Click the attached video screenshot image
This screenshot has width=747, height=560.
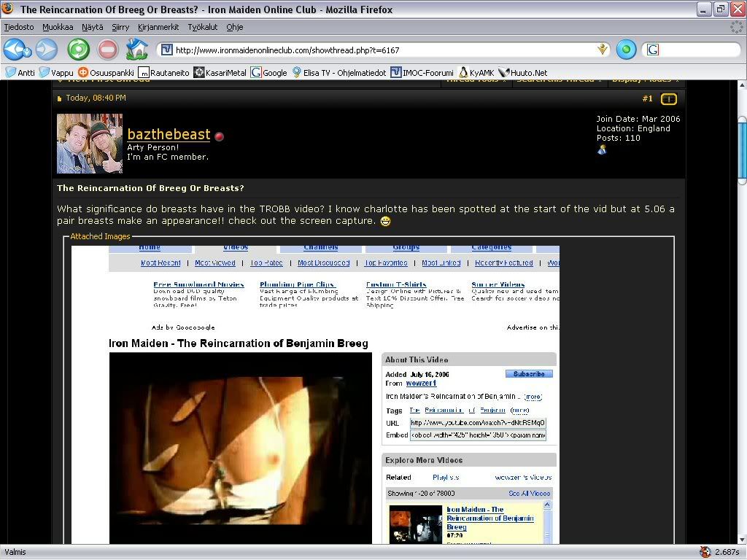pyautogui.click(x=315, y=394)
